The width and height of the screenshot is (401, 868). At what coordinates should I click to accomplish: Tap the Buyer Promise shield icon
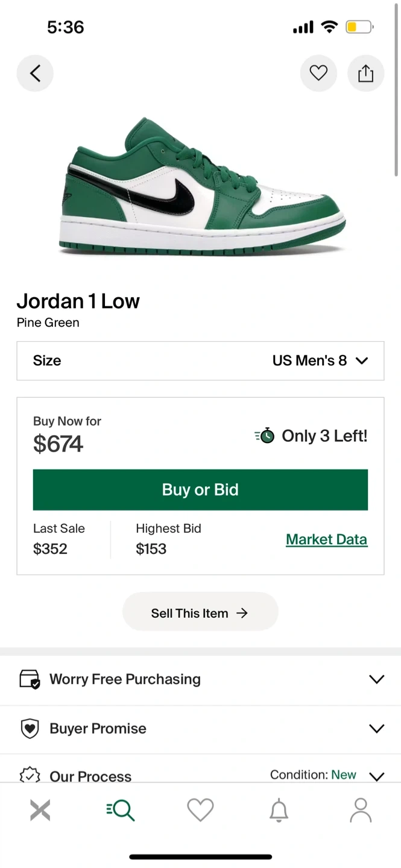(x=30, y=729)
